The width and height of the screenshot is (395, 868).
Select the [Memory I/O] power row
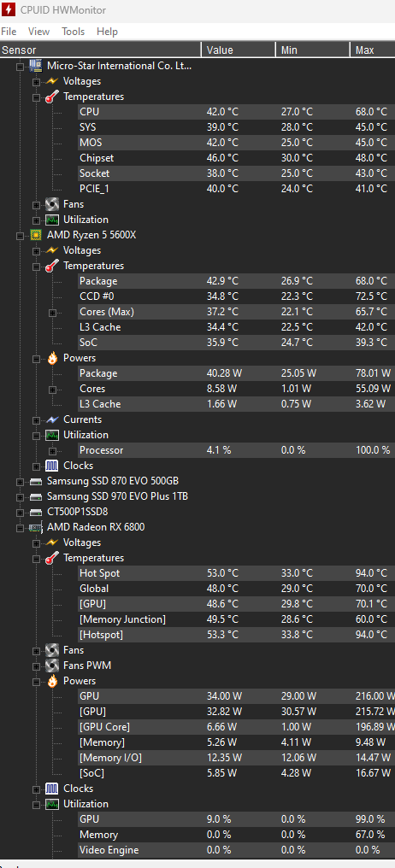point(237,758)
